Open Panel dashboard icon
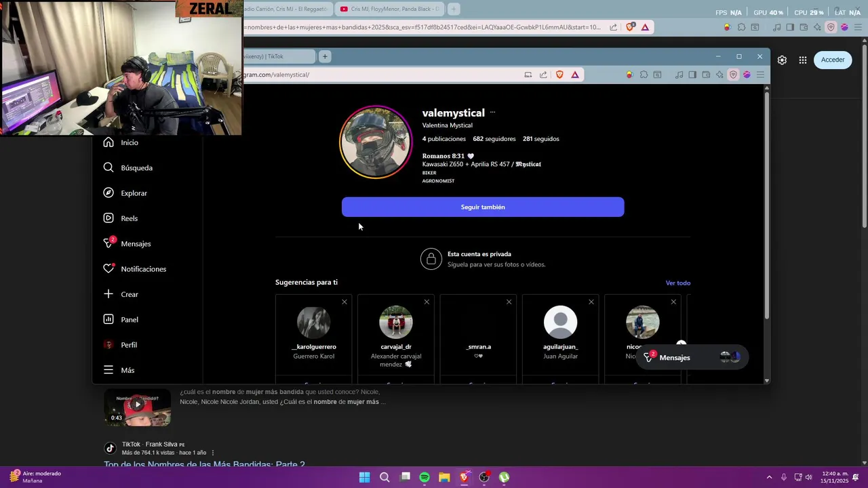868x488 pixels. pyautogui.click(x=108, y=319)
